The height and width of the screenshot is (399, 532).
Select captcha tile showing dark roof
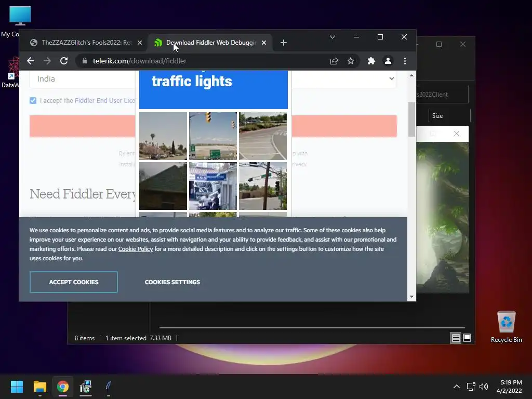tap(163, 186)
